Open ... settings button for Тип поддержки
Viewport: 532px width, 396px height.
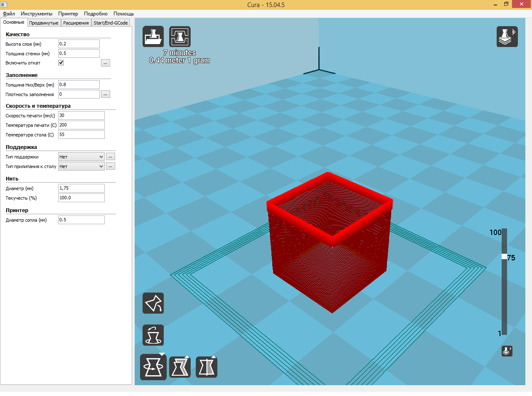(x=110, y=157)
